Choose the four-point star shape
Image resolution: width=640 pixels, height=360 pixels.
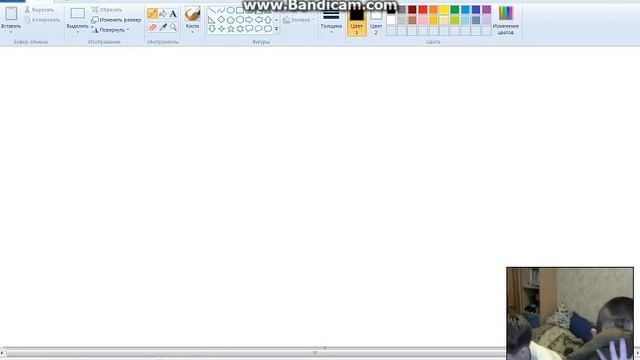(x=221, y=29)
